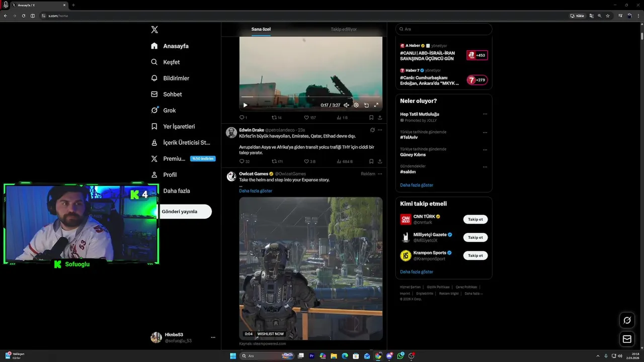Open more options on Edwin Drake post
The width and height of the screenshot is (644, 362).
[x=380, y=130]
